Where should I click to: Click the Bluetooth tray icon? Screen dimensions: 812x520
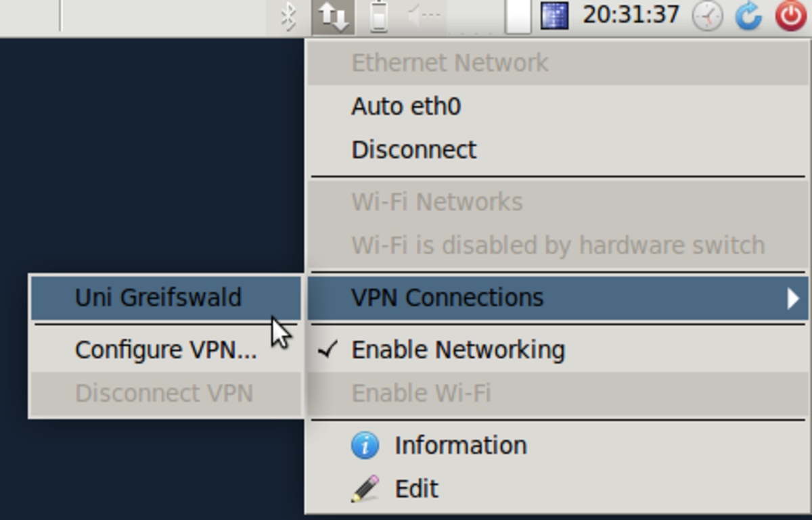(x=289, y=17)
